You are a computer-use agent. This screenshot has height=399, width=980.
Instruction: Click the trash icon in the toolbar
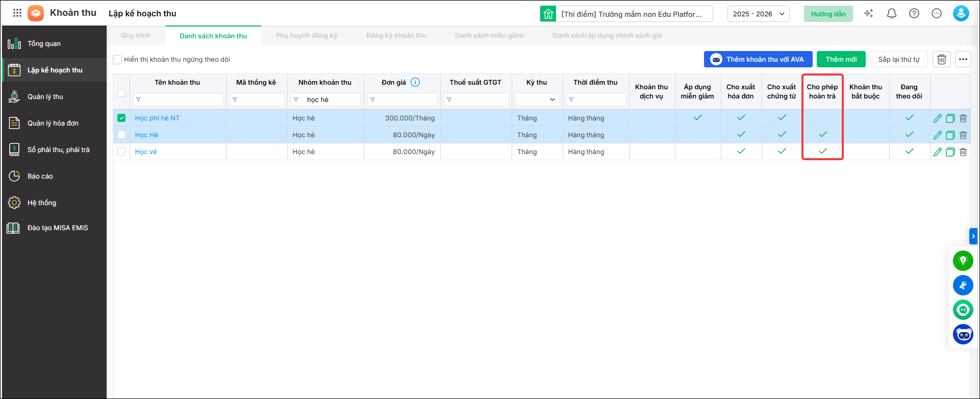942,59
